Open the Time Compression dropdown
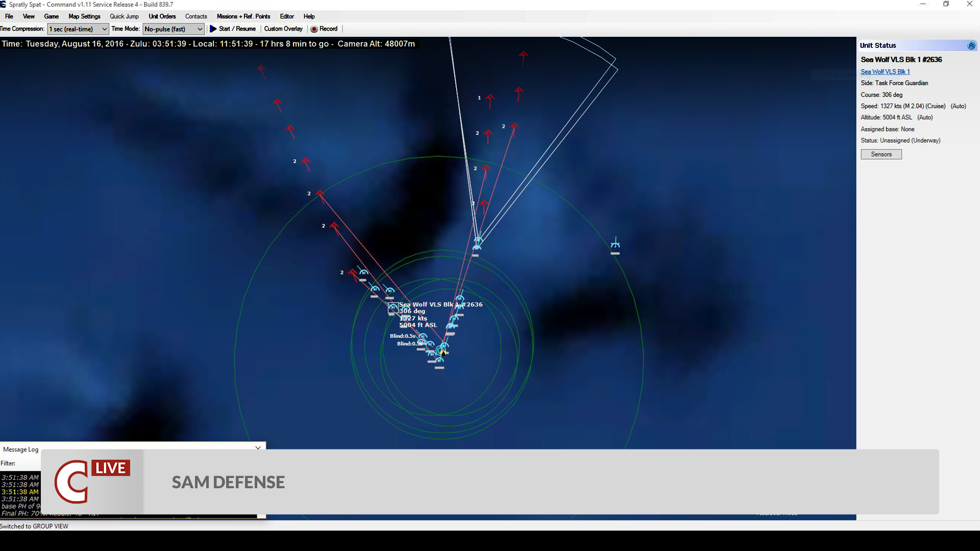This screenshot has width=980, height=551. [x=105, y=29]
